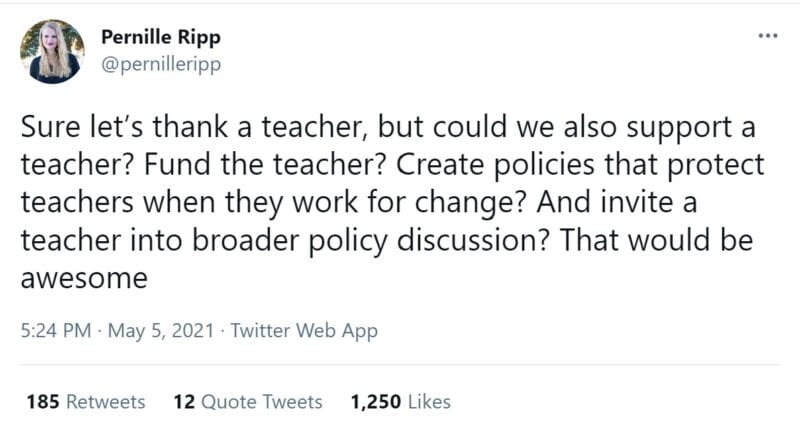Click the 185 retweet count number
800x434 pixels.
point(43,402)
